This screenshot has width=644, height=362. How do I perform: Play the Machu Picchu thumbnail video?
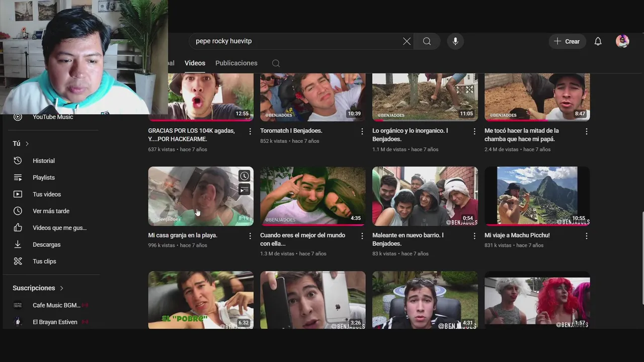point(537,196)
